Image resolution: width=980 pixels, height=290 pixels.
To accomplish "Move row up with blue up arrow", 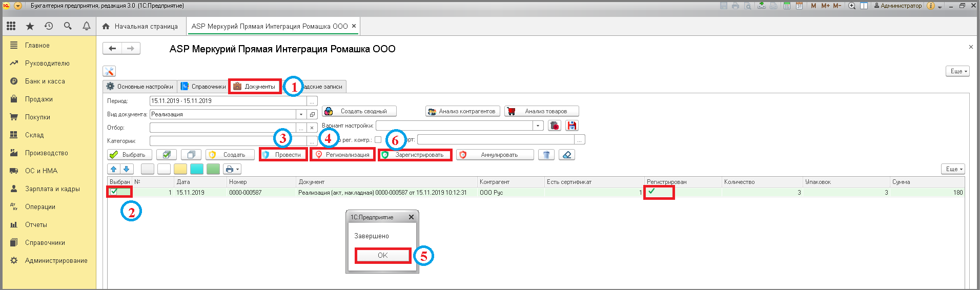I will pos(114,169).
